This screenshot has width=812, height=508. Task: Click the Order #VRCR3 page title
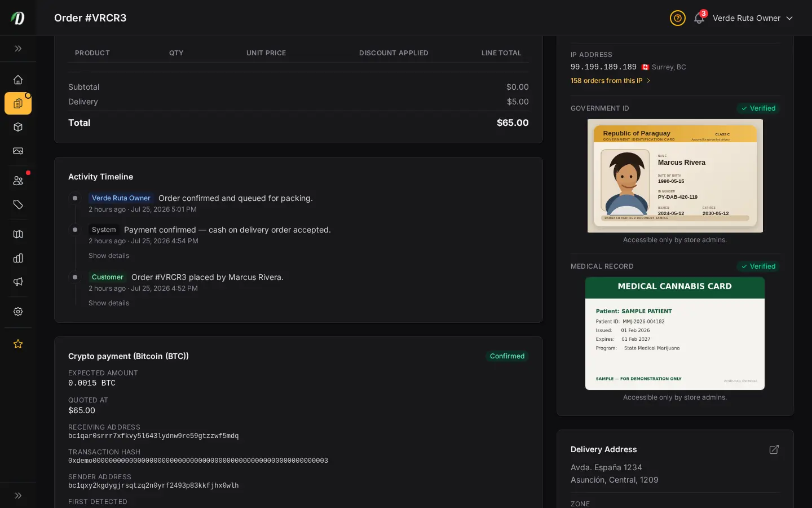tap(90, 18)
